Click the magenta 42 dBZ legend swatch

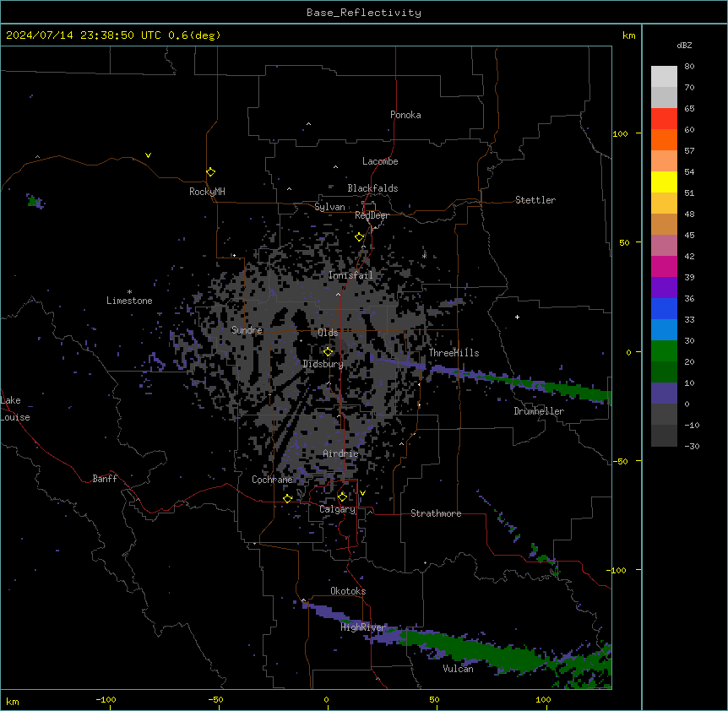click(664, 266)
